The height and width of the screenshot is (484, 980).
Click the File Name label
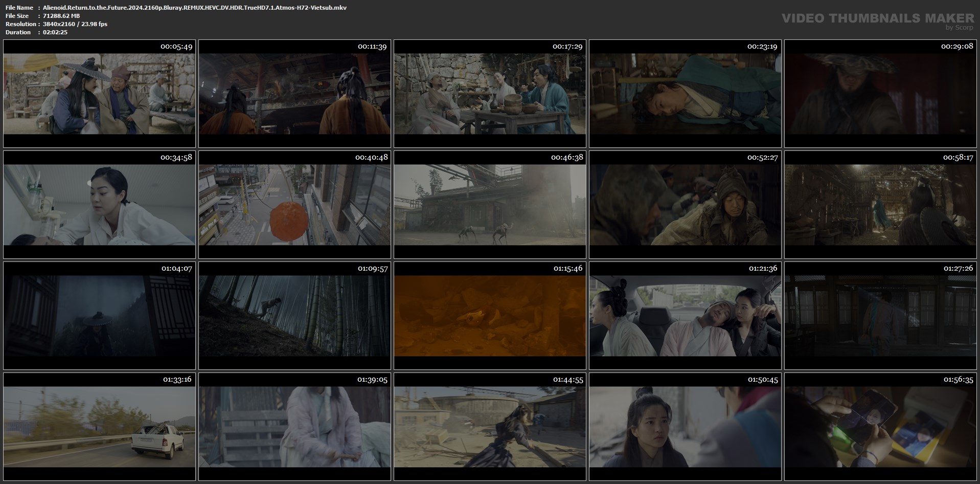pos(19,8)
